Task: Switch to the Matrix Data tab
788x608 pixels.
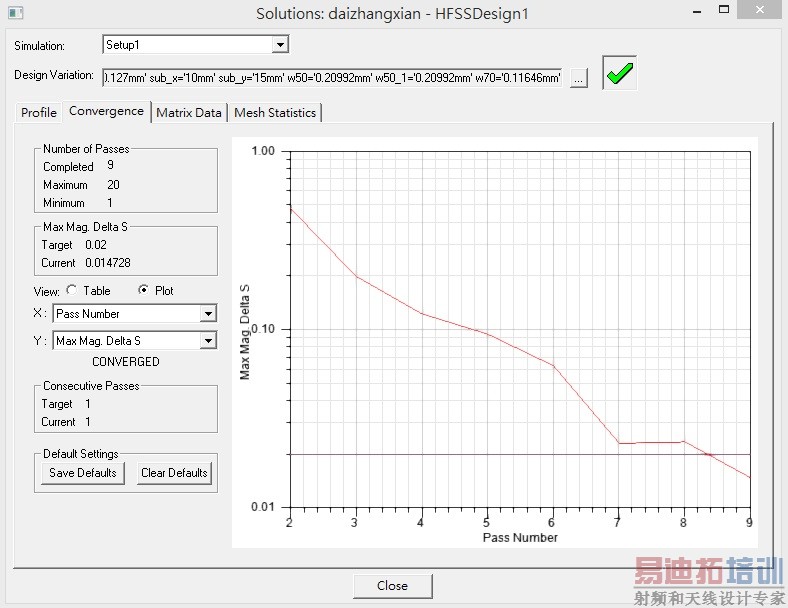Action: coord(189,113)
